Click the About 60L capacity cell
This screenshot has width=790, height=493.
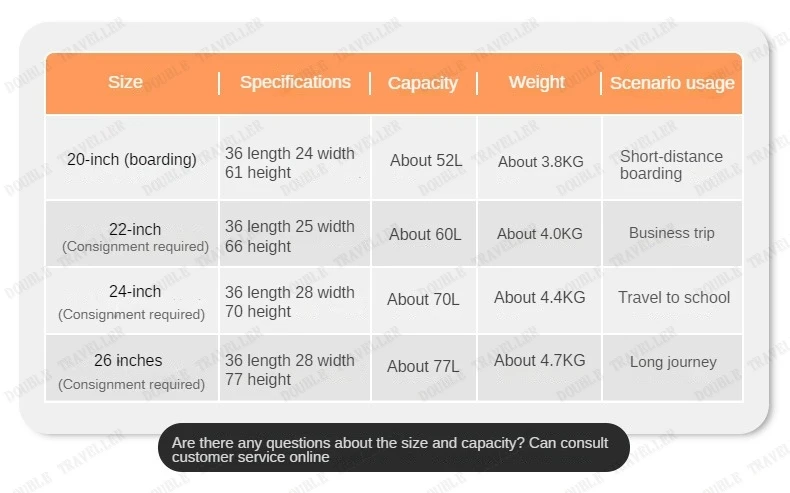click(425, 234)
